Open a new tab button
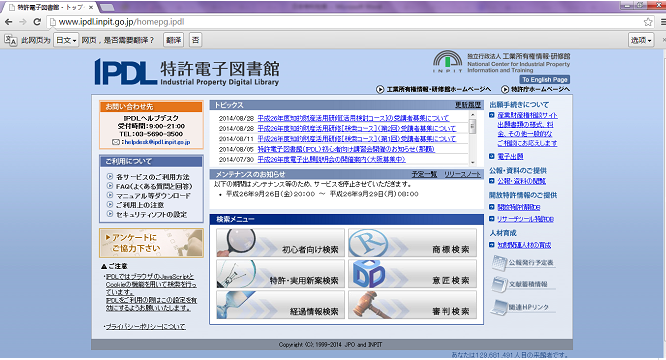Screen dimensions: 666x360 [107, 7]
